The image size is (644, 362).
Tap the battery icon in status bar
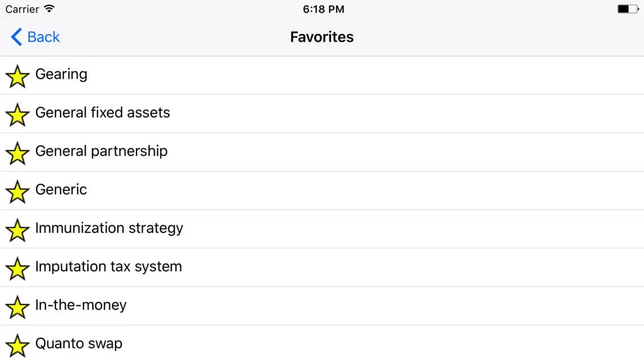(628, 9)
